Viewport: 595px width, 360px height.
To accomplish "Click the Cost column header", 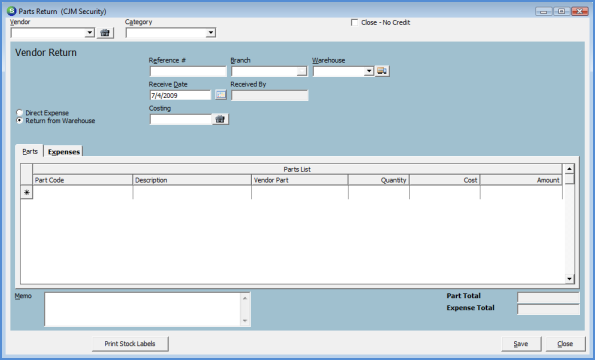I will click(445, 180).
